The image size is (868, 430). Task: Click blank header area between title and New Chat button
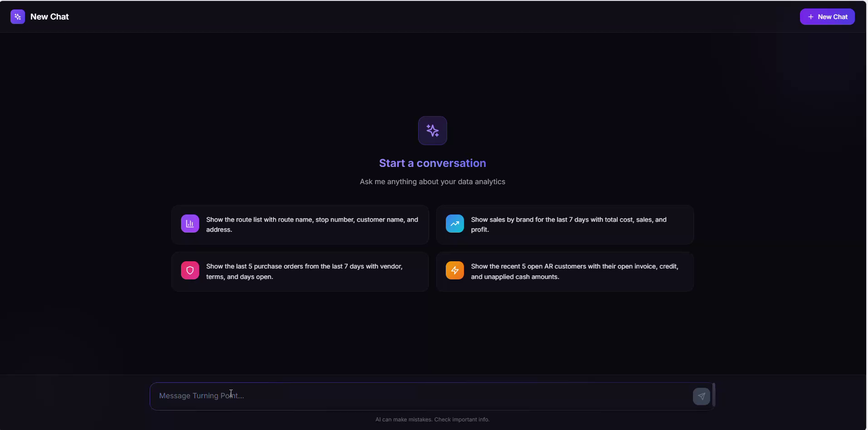pos(431,17)
